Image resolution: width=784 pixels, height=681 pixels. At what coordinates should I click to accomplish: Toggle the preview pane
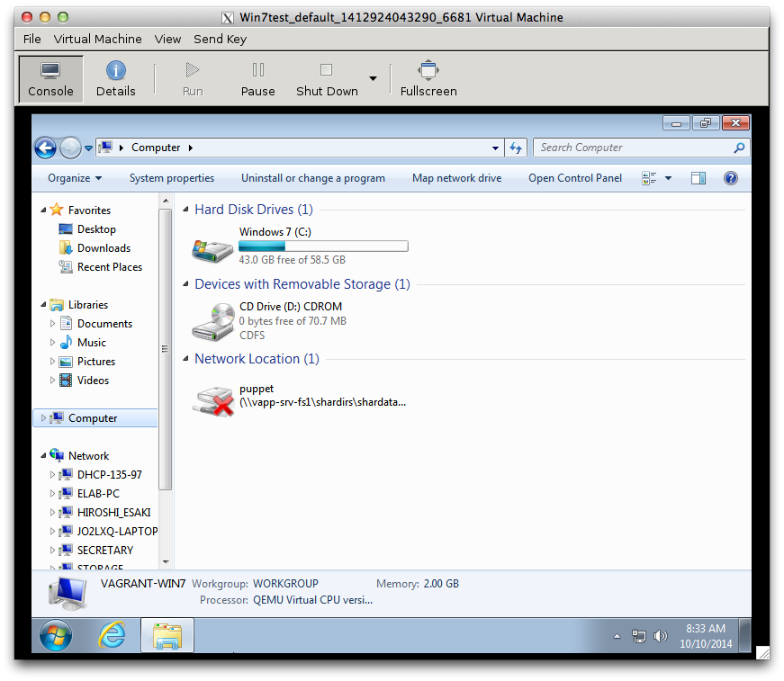point(698,178)
